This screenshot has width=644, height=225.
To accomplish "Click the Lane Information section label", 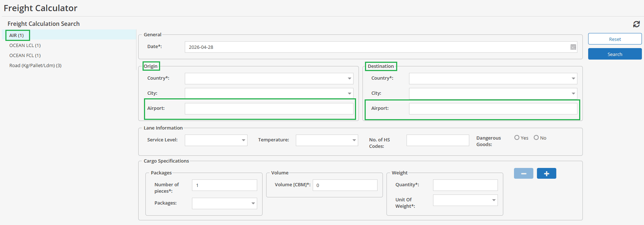I will click(163, 128).
